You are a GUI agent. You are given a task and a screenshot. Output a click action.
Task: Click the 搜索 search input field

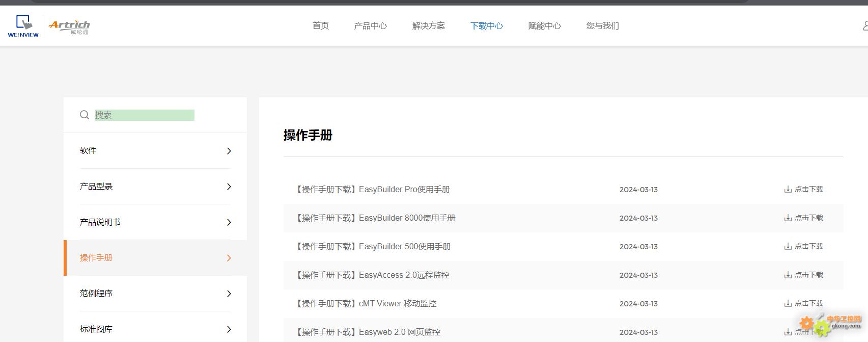tap(145, 115)
